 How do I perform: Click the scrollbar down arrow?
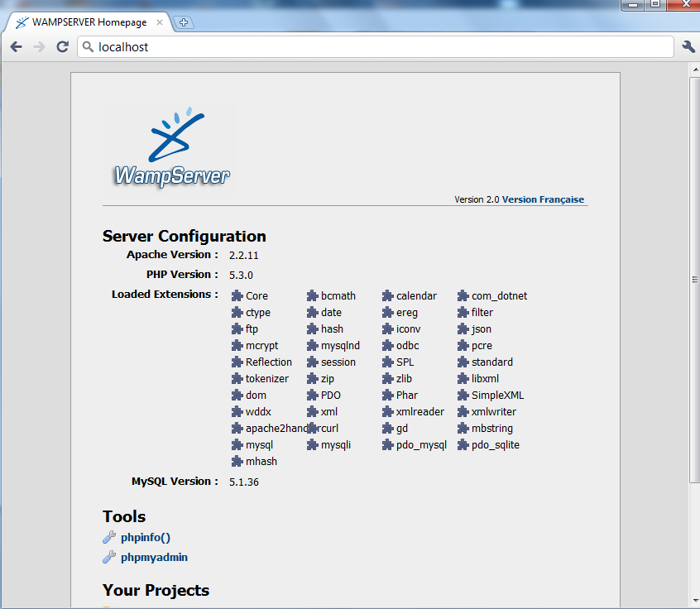click(695, 601)
